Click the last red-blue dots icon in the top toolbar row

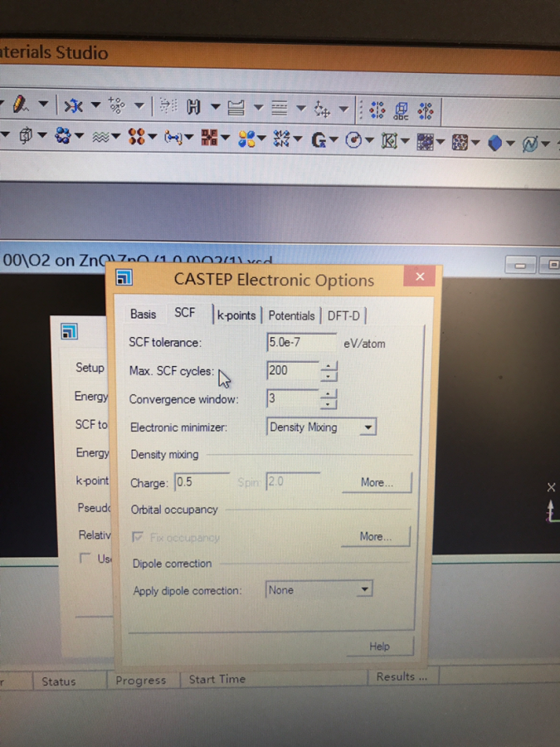point(426,111)
